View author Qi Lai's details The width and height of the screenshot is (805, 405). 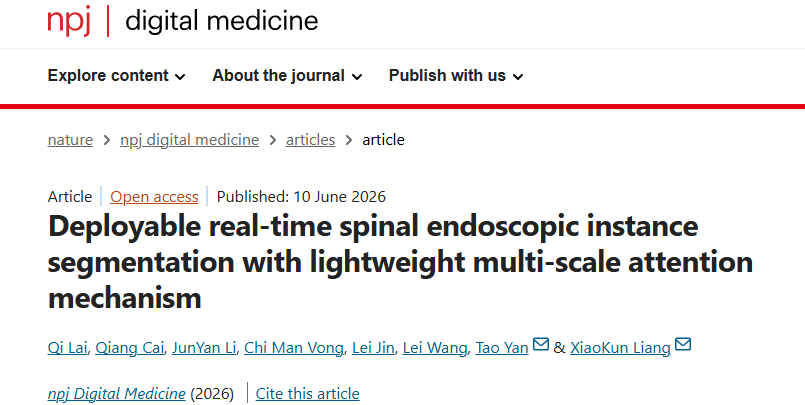69,348
